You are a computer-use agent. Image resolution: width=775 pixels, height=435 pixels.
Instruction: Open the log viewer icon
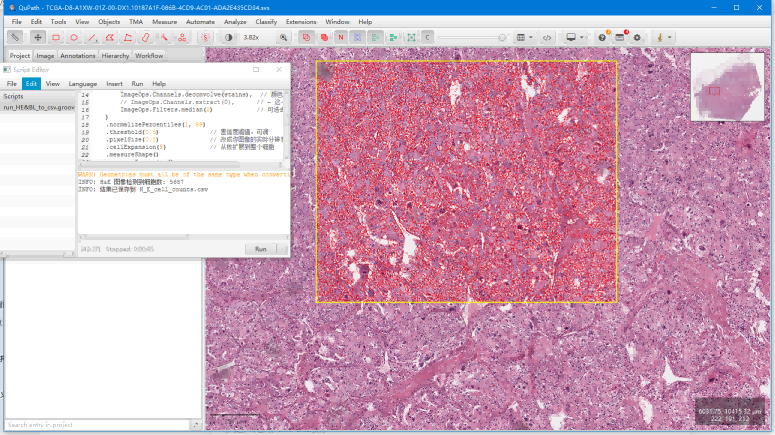pos(620,37)
